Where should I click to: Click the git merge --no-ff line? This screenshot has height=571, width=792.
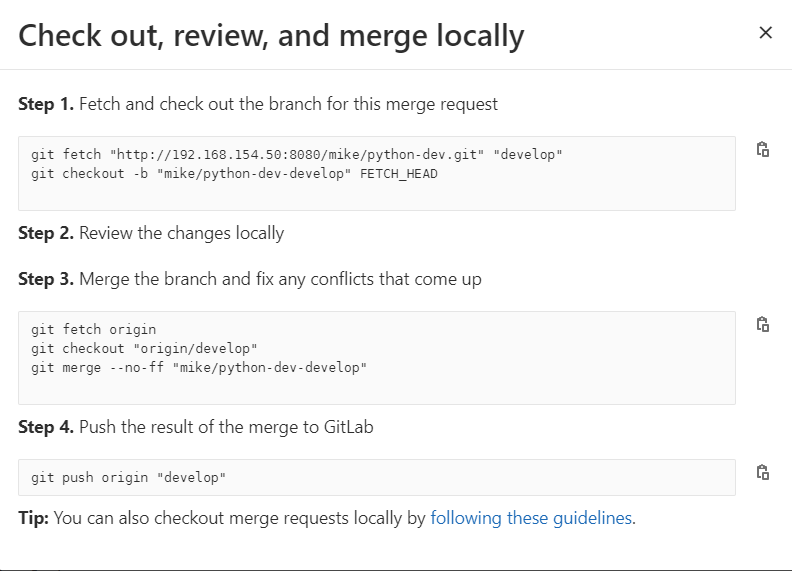199,367
